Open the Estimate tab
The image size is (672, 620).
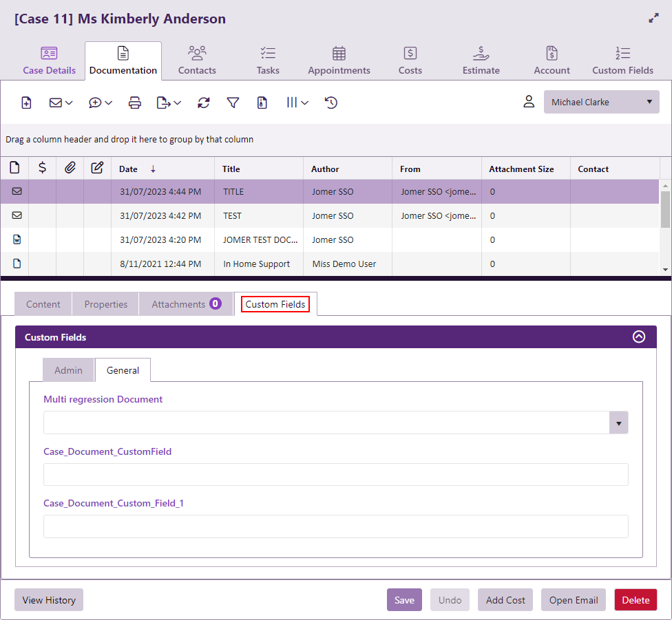[x=481, y=61]
